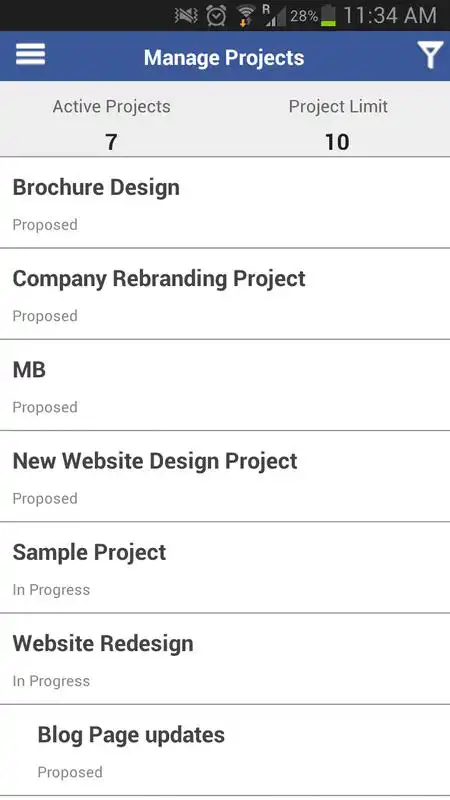Open the Brochure Design project
The image size is (450, 800).
(225, 203)
